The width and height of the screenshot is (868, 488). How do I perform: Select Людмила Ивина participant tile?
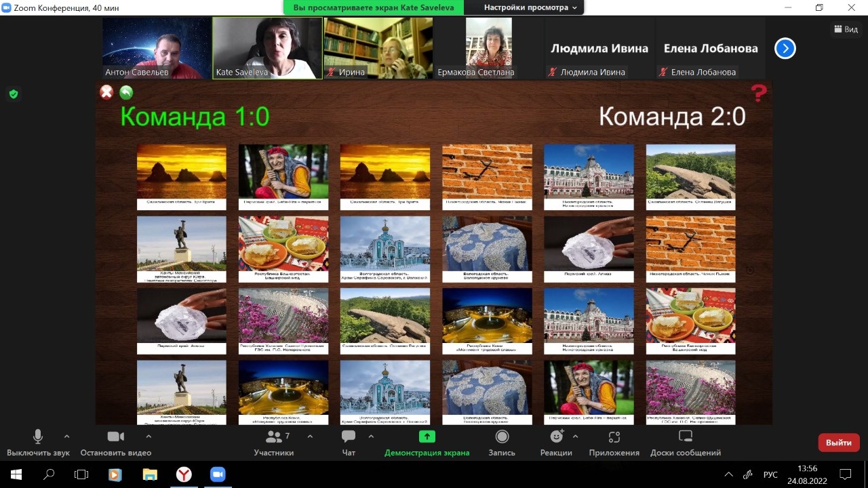pyautogui.click(x=599, y=48)
